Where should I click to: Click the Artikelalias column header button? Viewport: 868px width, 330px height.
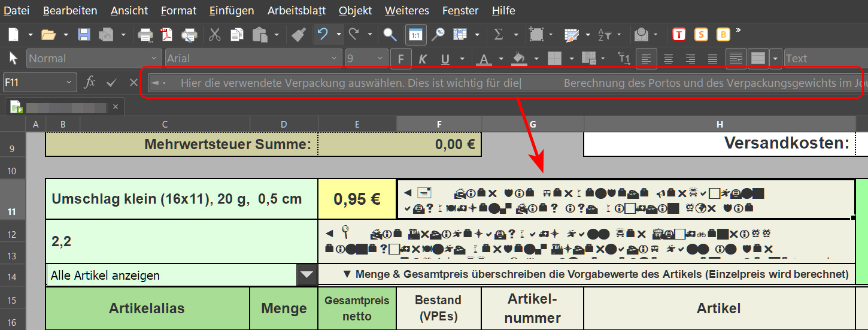point(147,308)
